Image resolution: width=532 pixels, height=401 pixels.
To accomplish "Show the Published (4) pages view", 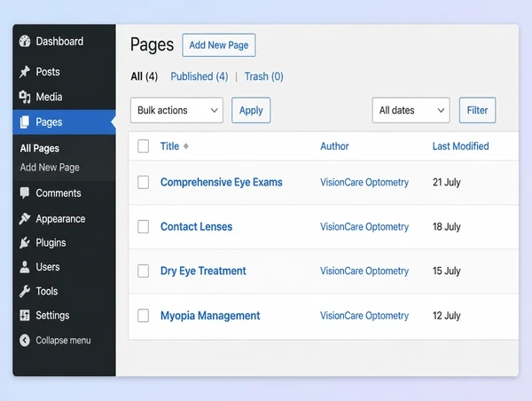I will pyautogui.click(x=199, y=76).
